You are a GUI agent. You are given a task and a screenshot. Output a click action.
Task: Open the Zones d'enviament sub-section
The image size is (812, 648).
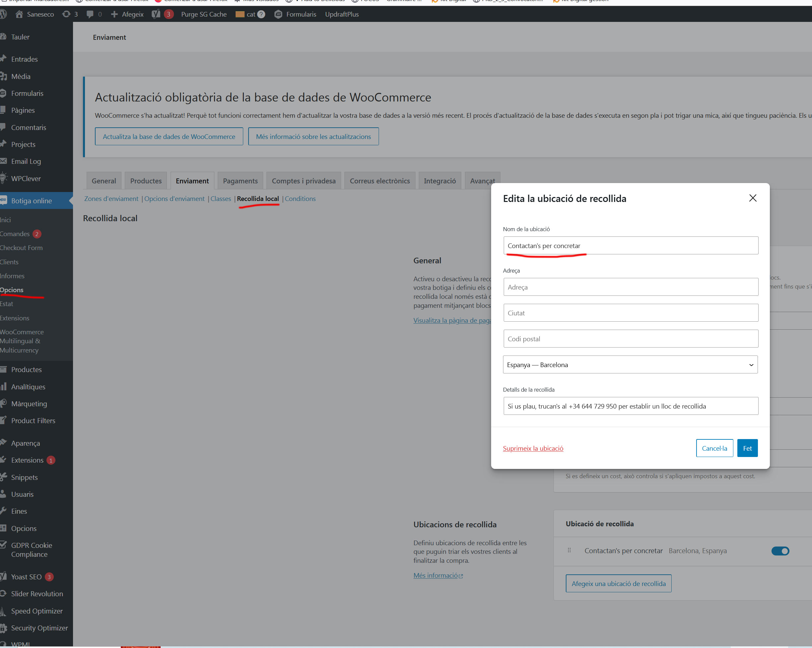pos(111,199)
